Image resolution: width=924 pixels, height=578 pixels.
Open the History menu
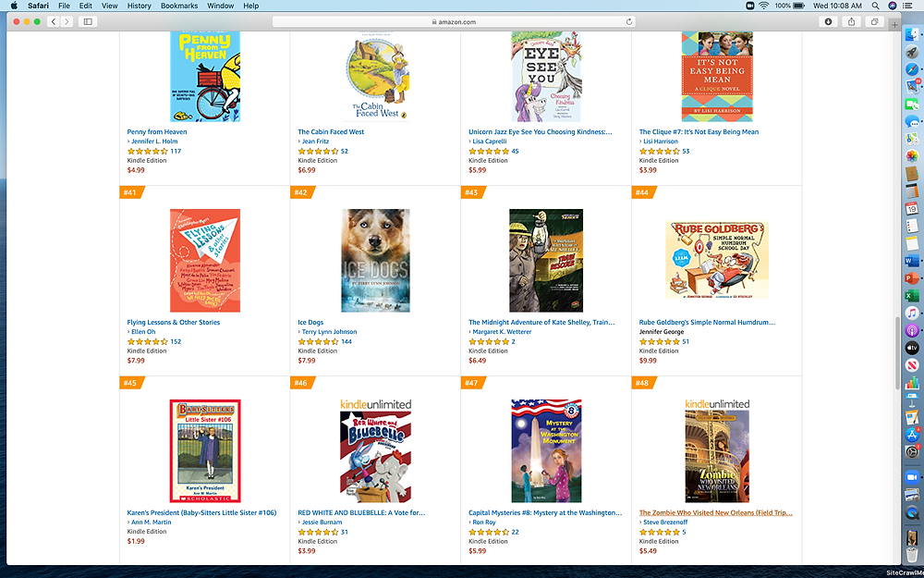[140, 6]
